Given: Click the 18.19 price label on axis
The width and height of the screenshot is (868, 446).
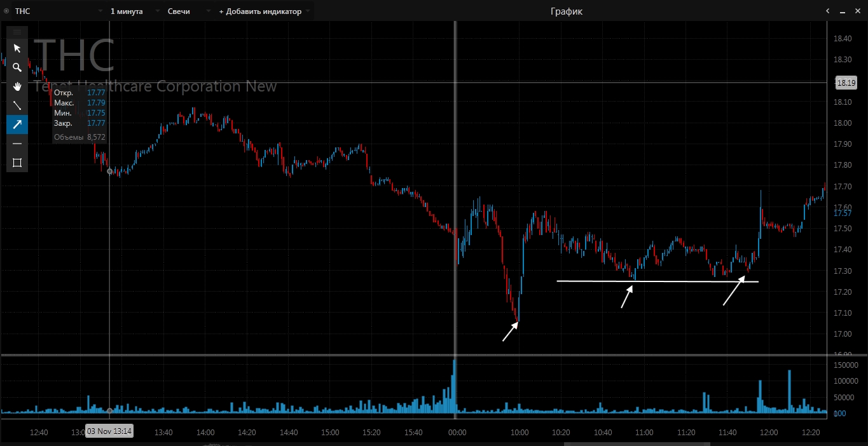Looking at the screenshot, I should 846,83.
